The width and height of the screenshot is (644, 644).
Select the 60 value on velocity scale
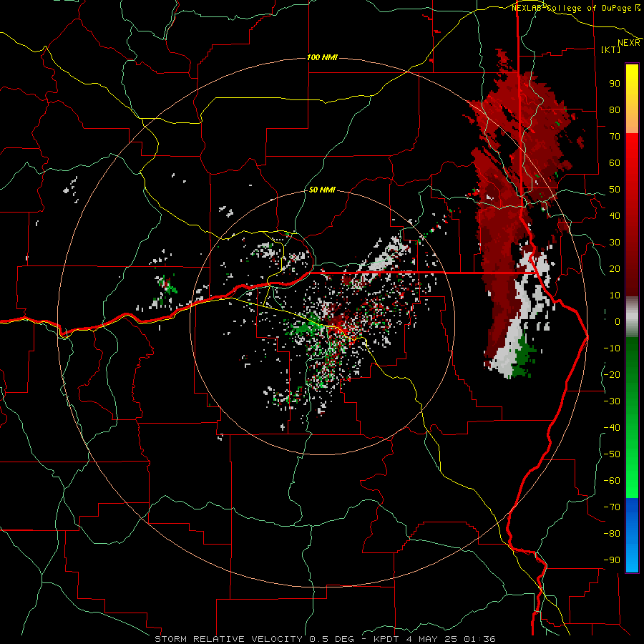point(615,162)
